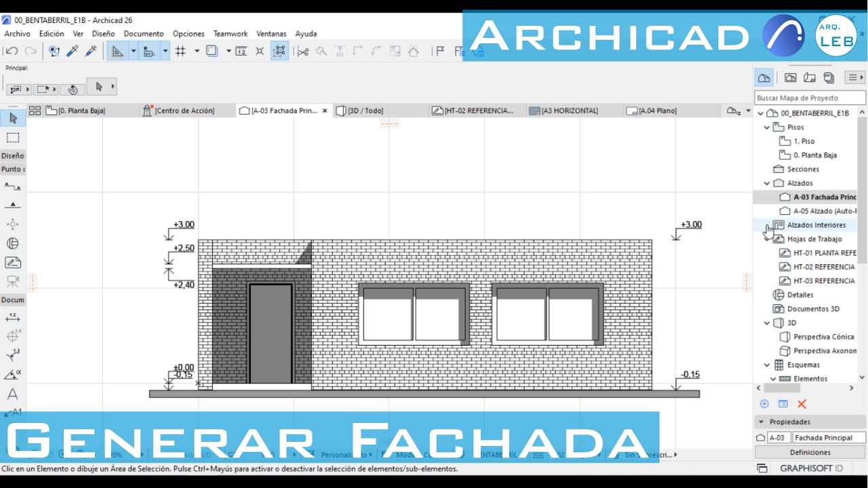Select the Project Map navigator icon

[x=764, y=77]
